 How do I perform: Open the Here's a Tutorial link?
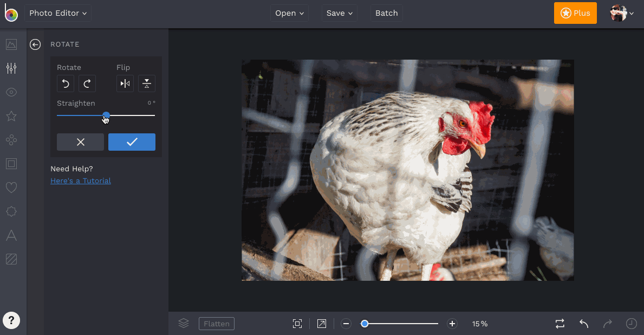(81, 181)
